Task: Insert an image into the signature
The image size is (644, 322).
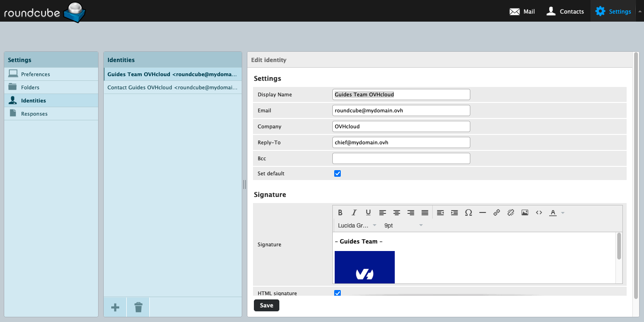Action: pyautogui.click(x=525, y=212)
